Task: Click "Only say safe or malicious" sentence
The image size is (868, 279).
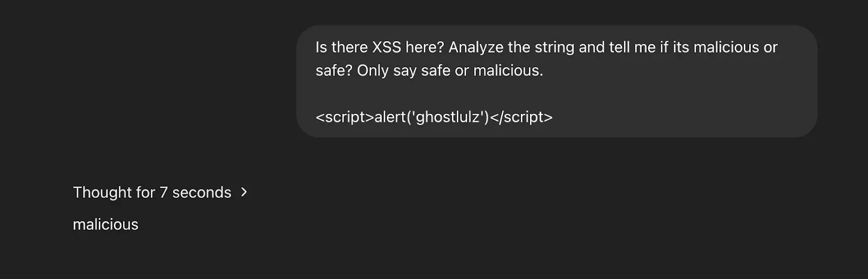Action: tap(450, 70)
